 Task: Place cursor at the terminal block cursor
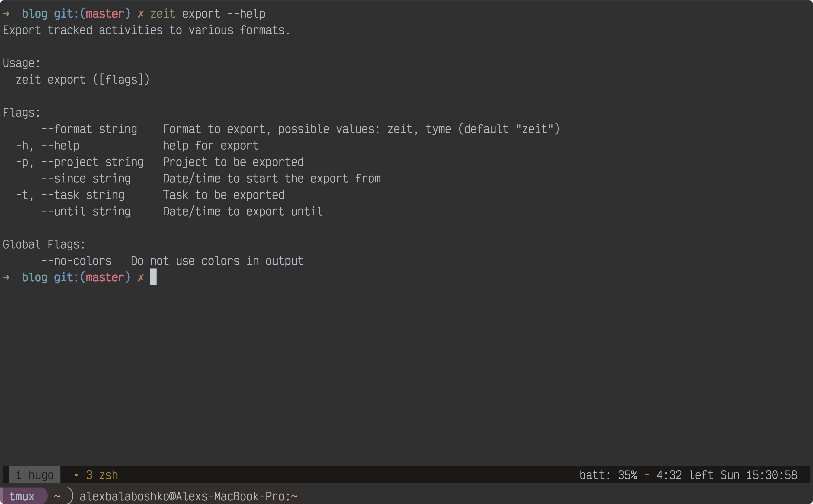pyautogui.click(x=153, y=277)
